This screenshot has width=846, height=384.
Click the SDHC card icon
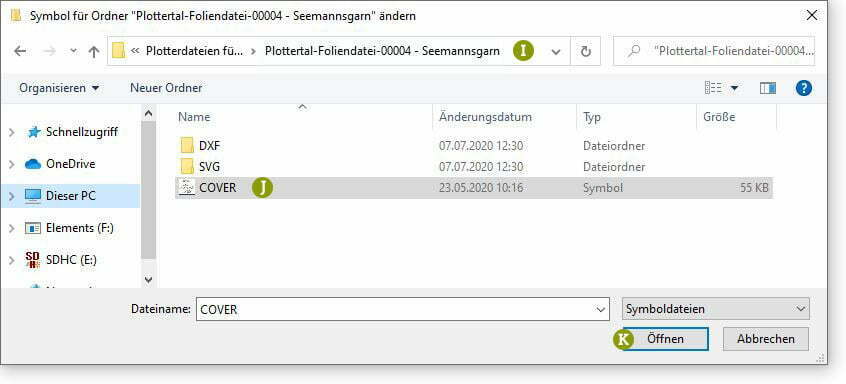[33, 260]
